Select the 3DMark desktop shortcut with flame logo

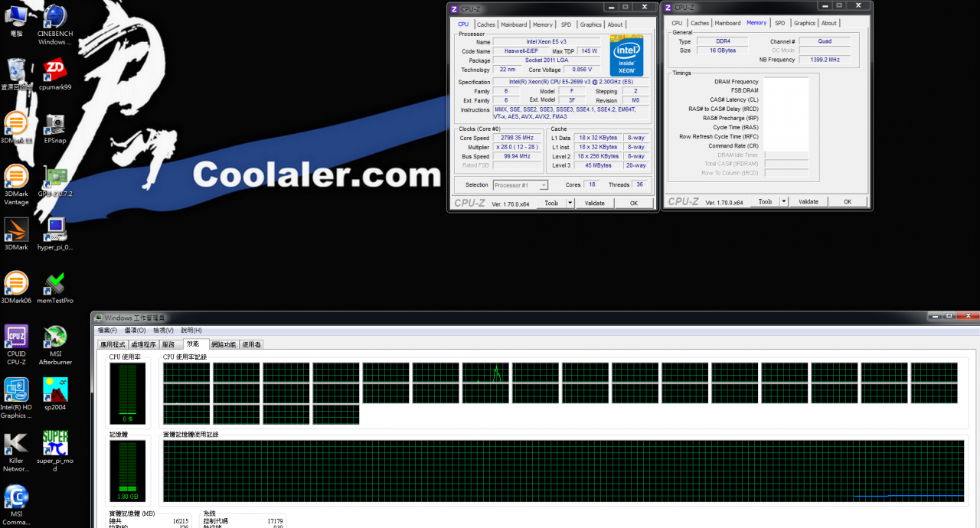[x=16, y=234]
